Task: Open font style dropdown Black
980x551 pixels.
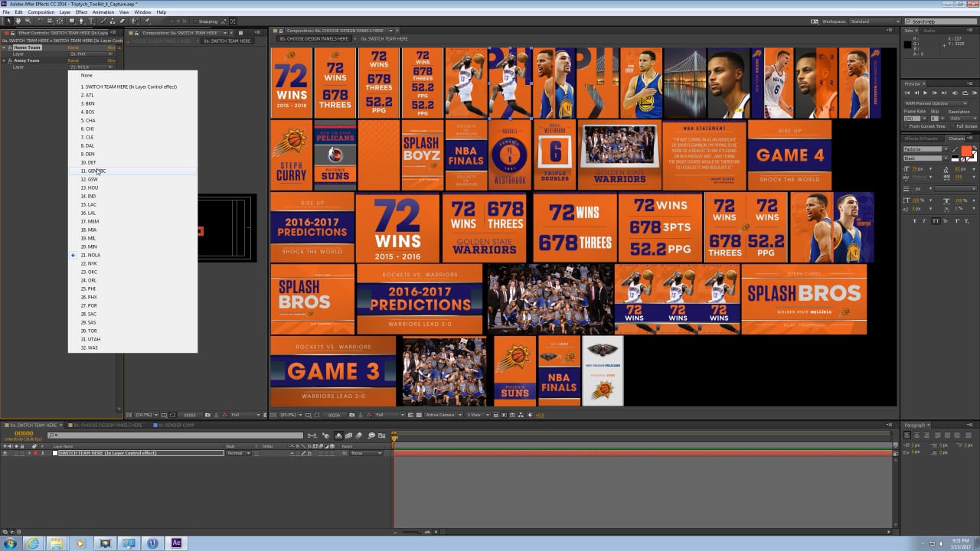Action: tap(926, 158)
